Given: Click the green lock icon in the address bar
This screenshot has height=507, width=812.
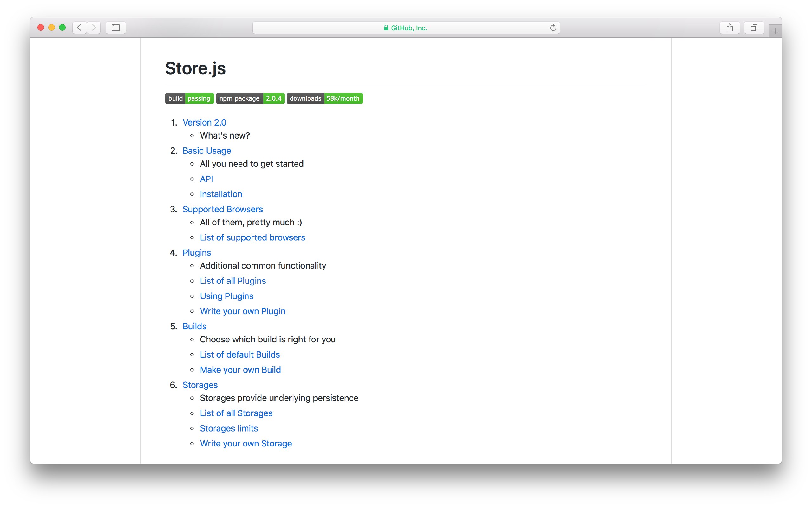Looking at the screenshot, I should (386, 28).
